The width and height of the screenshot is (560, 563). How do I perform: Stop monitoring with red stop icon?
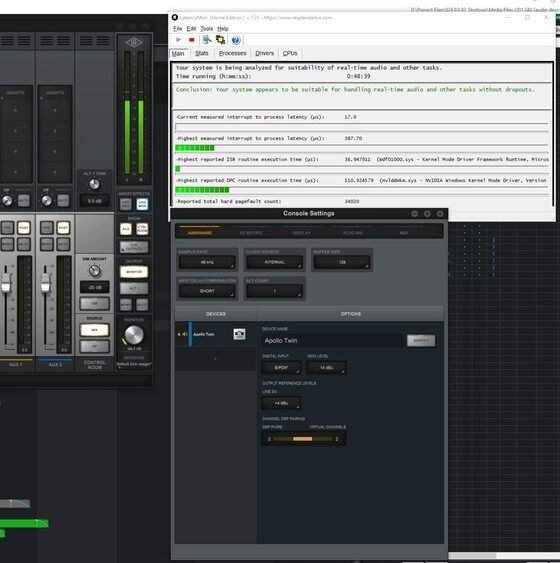[x=192, y=40]
